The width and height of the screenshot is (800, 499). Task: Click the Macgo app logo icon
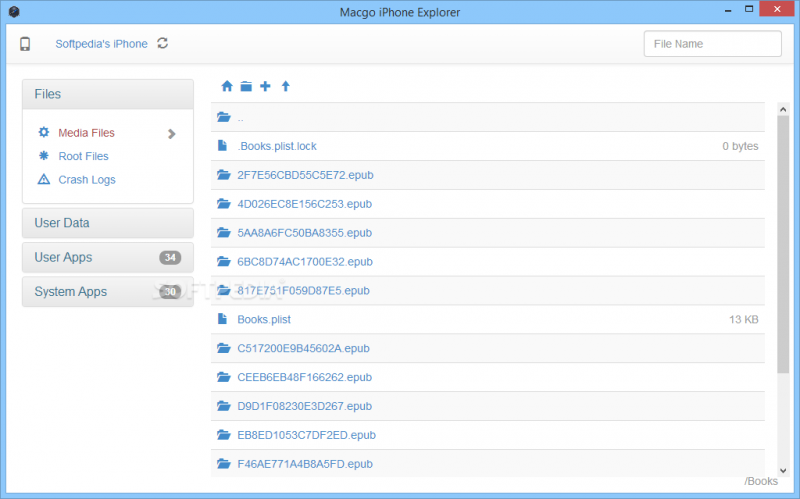tap(14, 12)
